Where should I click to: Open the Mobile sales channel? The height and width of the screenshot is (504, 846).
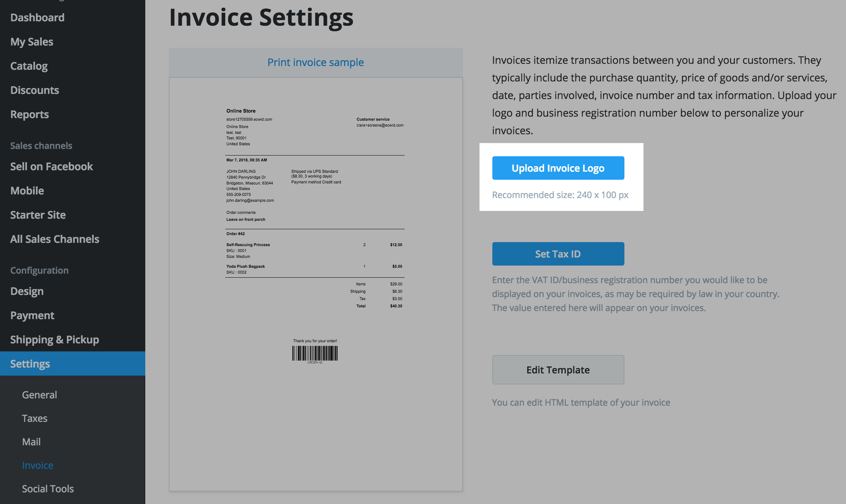(x=27, y=191)
